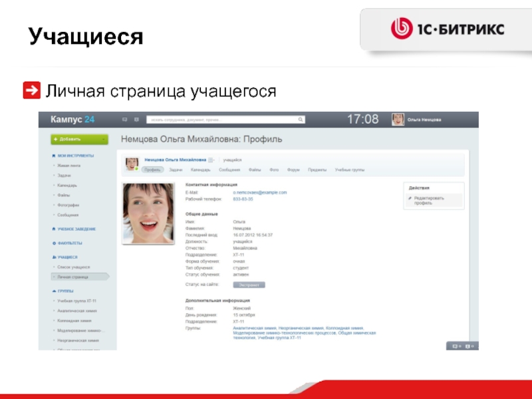The width and height of the screenshot is (532, 399).
Task: Click the Кампус 24 logo
Action: [72, 120]
